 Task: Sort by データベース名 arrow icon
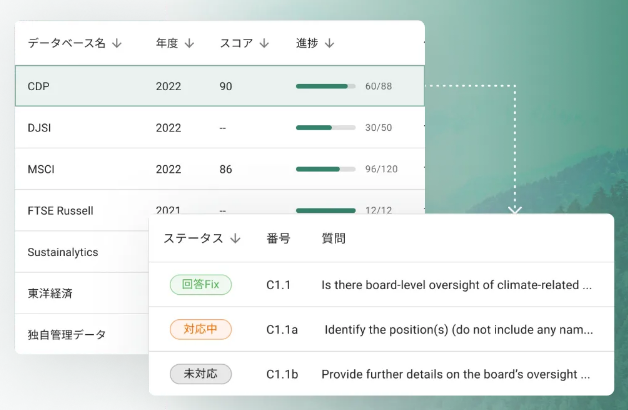[x=117, y=43]
